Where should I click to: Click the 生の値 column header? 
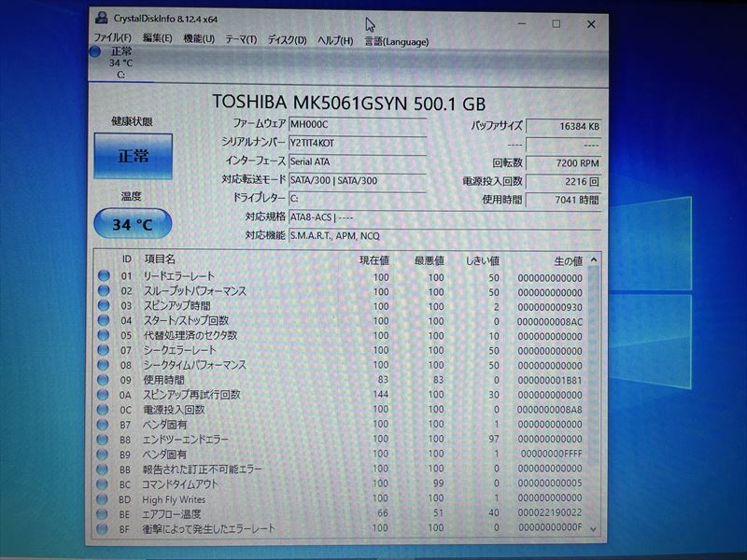tap(569, 261)
